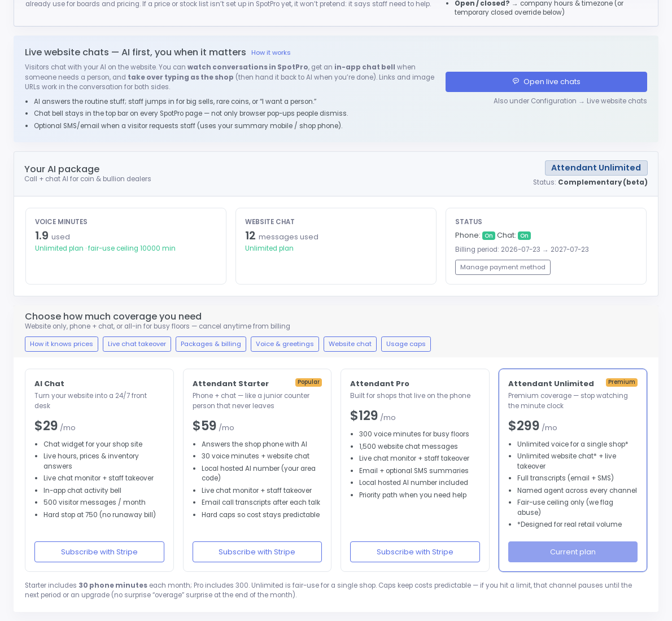Select the 'Usage caps' chip
The height and width of the screenshot is (621, 672).
pyautogui.click(x=406, y=344)
